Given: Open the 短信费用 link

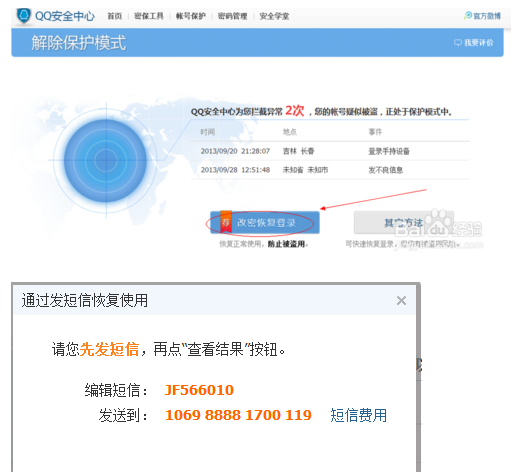Looking at the screenshot, I should (x=359, y=415).
